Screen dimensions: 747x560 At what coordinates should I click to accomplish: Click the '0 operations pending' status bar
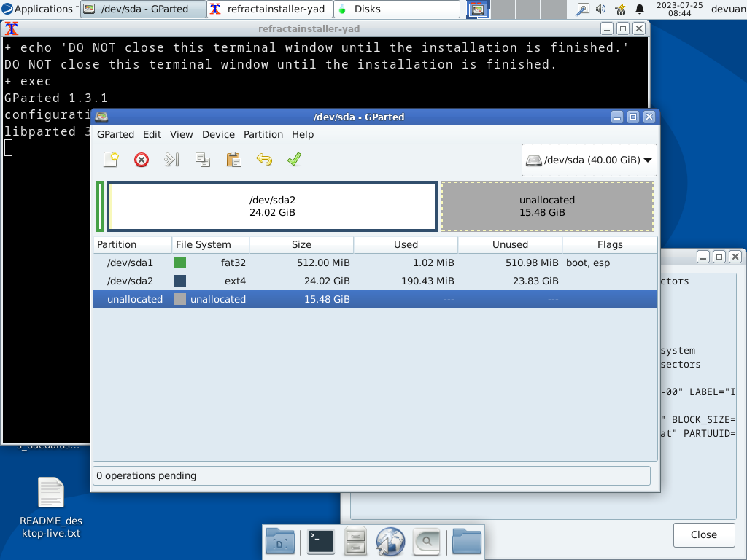pos(371,475)
